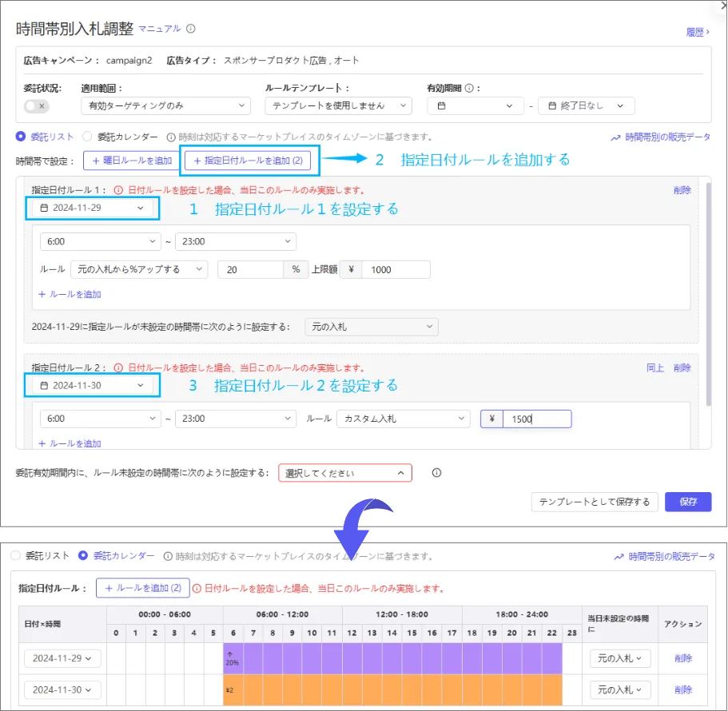Click the warning icon on 指定日付ルール 1
The width and height of the screenshot is (728, 711).
(118, 190)
